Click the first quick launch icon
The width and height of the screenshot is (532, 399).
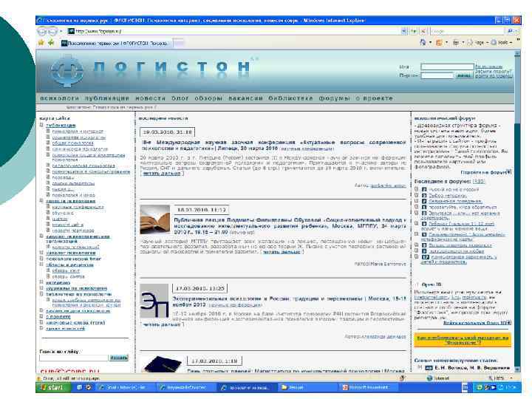[79, 387]
